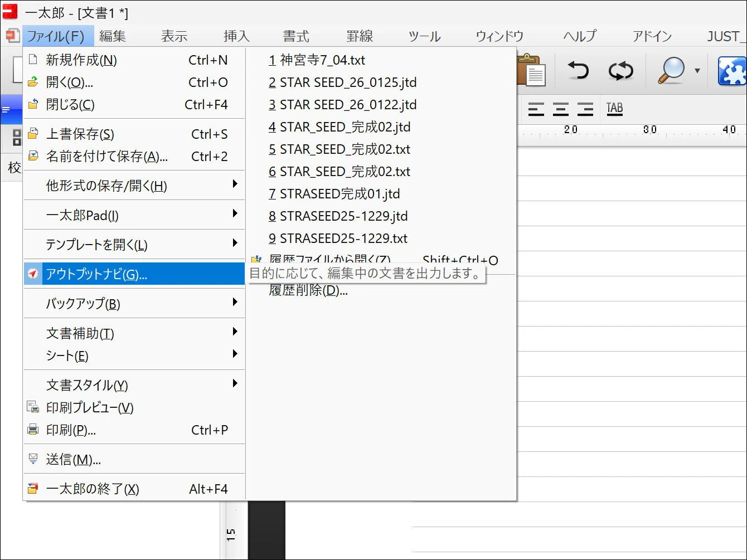Click the Ichitaro red app logo icon
The width and height of the screenshot is (747, 560).
pos(10,11)
